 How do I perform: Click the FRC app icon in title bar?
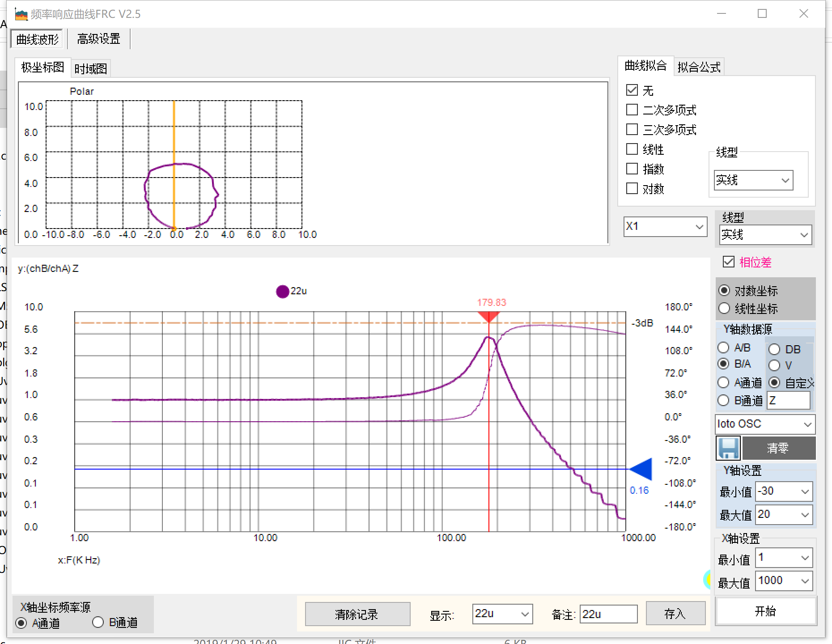click(21, 14)
